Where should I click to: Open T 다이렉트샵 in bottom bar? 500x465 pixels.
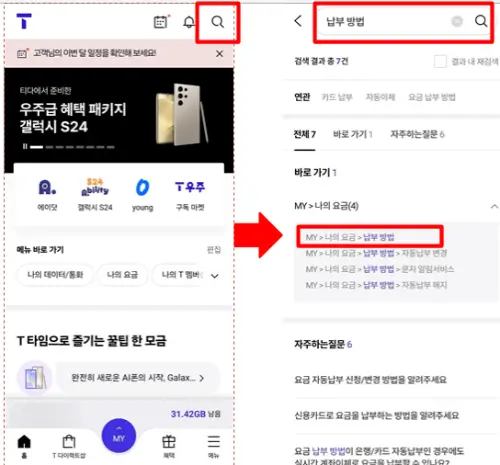[69, 446]
